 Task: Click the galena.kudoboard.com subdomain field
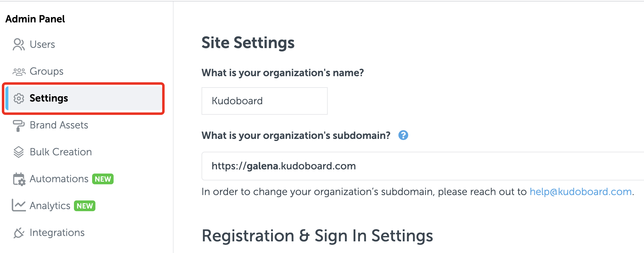click(417, 166)
